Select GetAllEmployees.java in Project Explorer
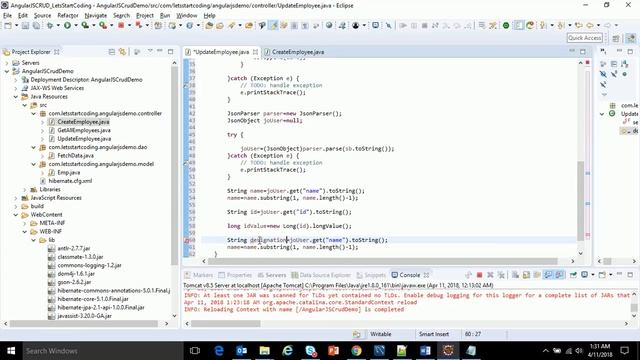 84,130
